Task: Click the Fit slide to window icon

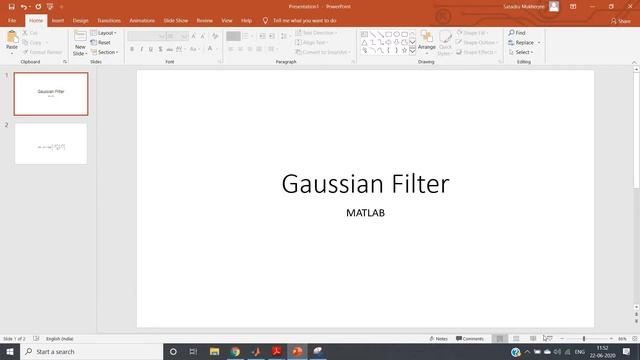Action: coord(635,339)
